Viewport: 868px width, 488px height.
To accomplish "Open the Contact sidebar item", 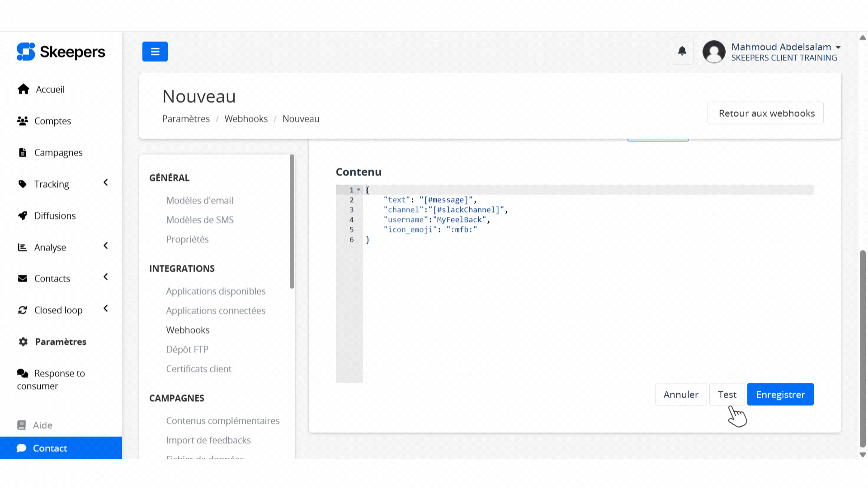I will [61, 448].
